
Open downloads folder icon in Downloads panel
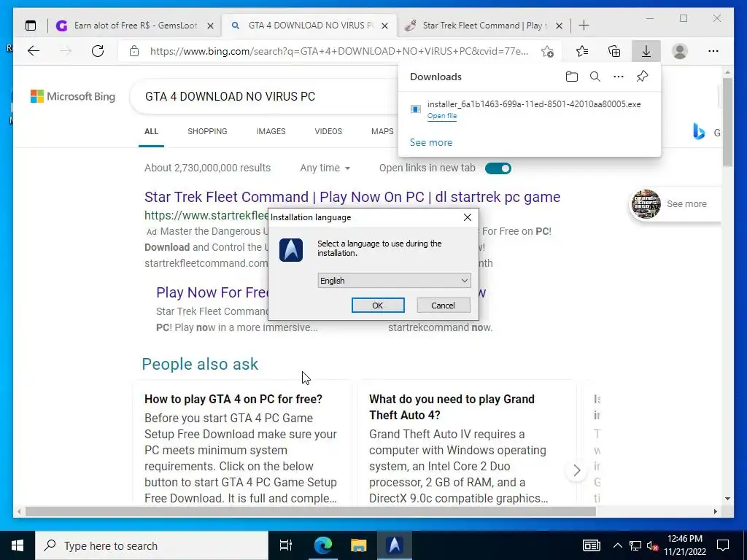coord(572,77)
